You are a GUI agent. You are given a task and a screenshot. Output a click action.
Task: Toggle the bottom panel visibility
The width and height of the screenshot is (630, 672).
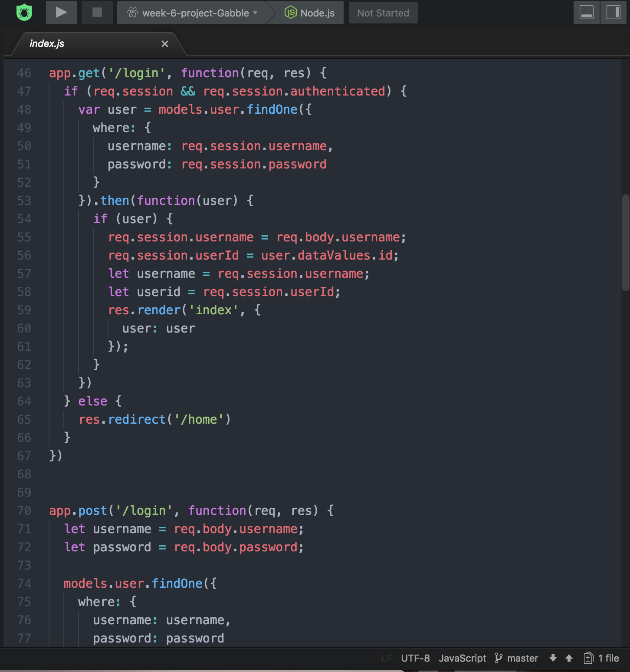[587, 13]
